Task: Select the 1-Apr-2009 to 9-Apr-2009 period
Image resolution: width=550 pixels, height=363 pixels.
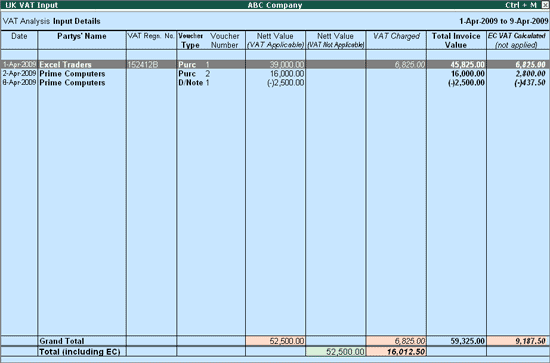Action: 504,21
